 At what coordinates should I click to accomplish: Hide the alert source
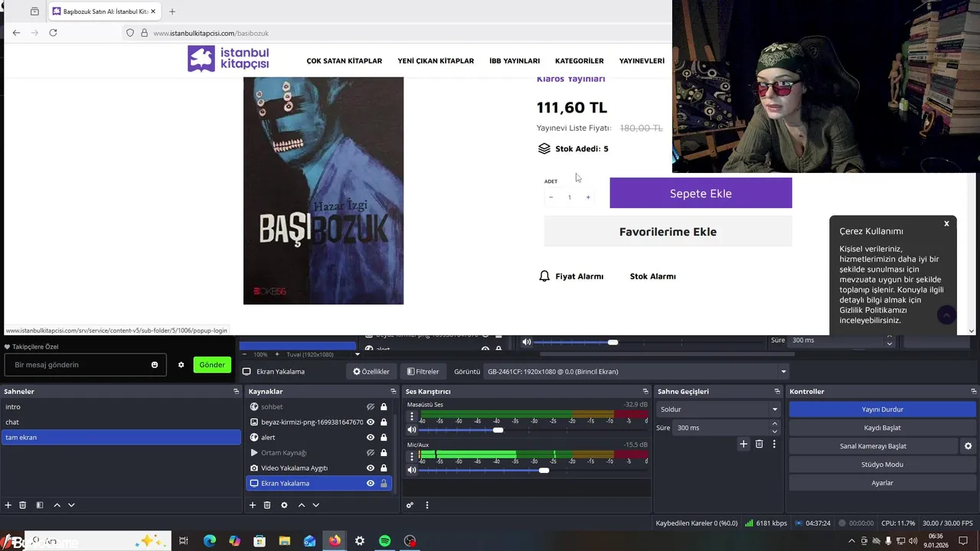[371, 437]
